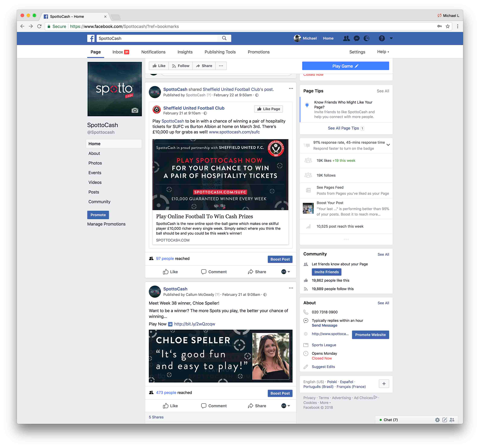Open the Help dropdown in page menu
The width and height of the screenshot is (480, 448).
383,52
